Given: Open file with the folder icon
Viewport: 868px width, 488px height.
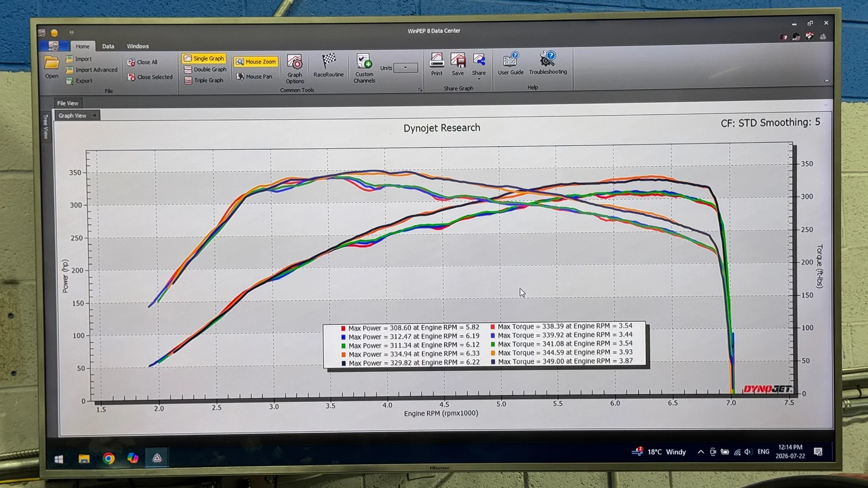Looking at the screenshot, I should tap(52, 67).
